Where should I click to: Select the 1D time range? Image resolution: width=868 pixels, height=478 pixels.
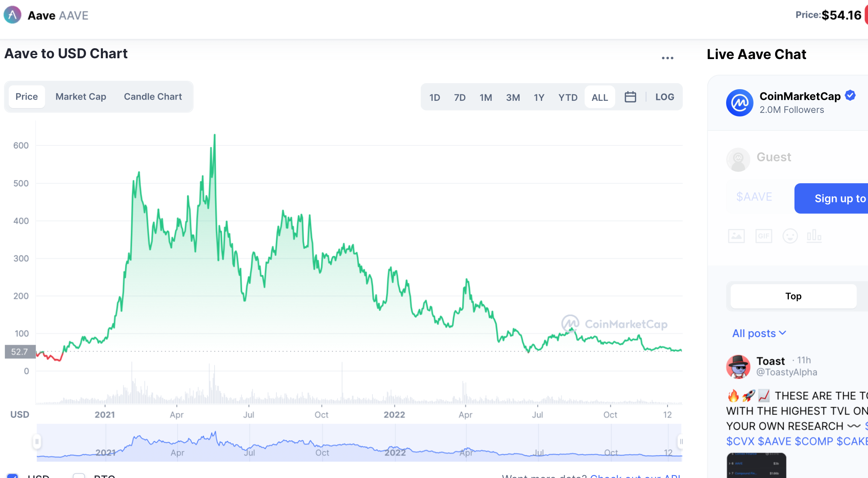[x=435, y=98]
